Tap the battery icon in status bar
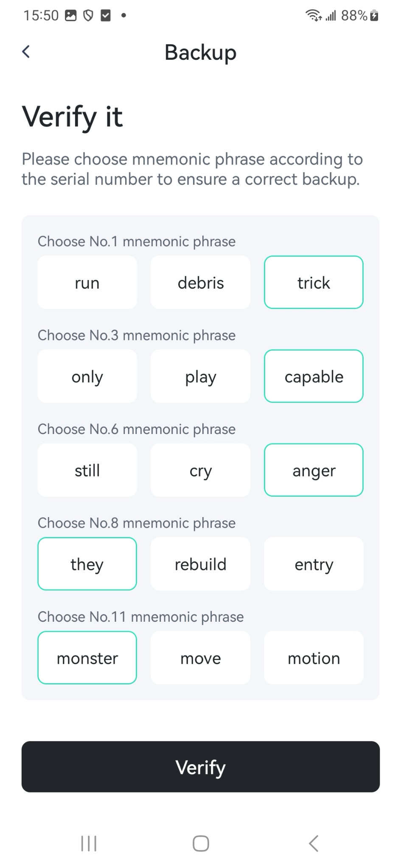The width and height of the screenshot is (401, 868). coord(374,16)
